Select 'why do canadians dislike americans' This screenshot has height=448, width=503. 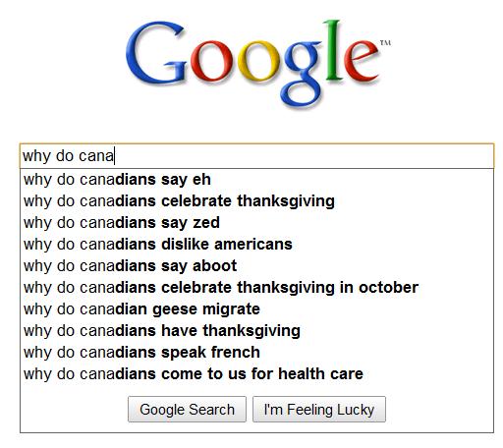256,245
